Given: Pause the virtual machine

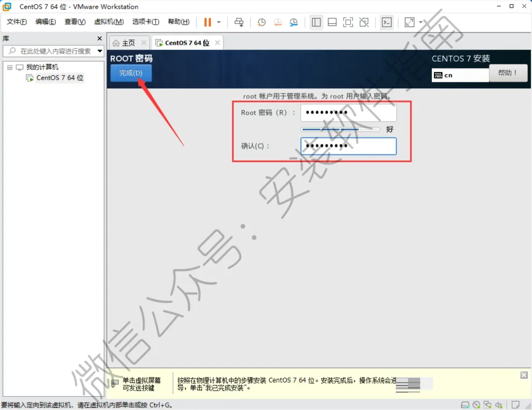Looking at the screenshot, I should coord(207,22).
